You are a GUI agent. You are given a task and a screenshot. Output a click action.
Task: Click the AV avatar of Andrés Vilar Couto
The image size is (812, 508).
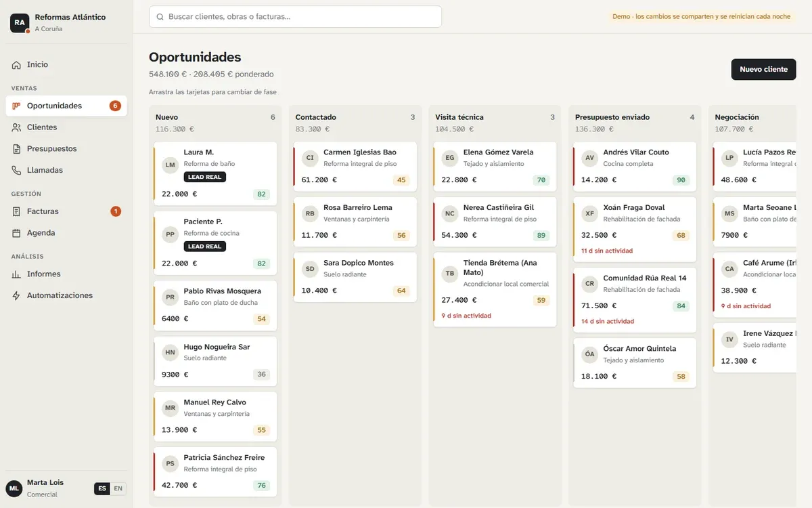(x=590, y=158)
